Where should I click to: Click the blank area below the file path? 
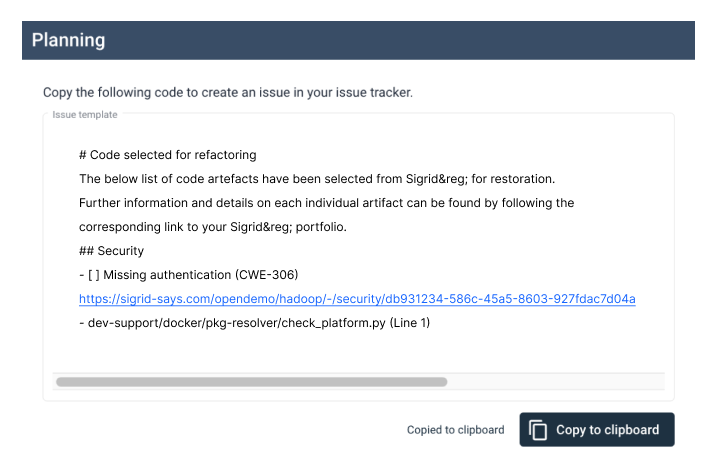coord(358,351)
